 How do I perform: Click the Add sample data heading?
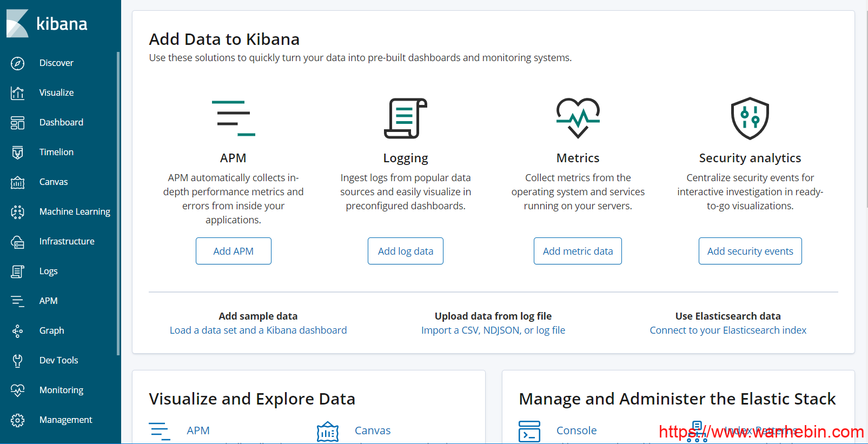click(258, 316)
